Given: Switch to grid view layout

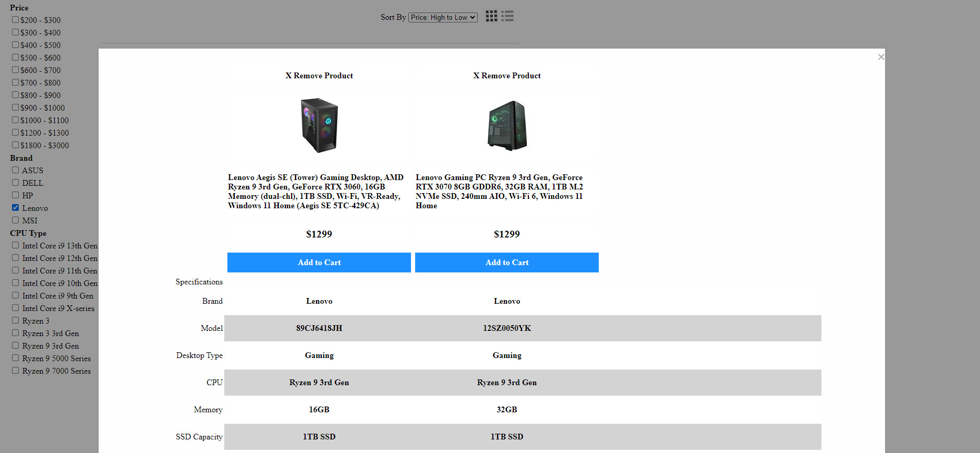Looking at the screenshot, I should coord(491,16).
